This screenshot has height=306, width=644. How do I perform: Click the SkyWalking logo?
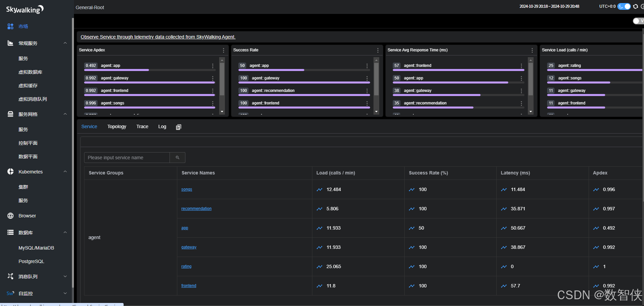coord(25,9)
